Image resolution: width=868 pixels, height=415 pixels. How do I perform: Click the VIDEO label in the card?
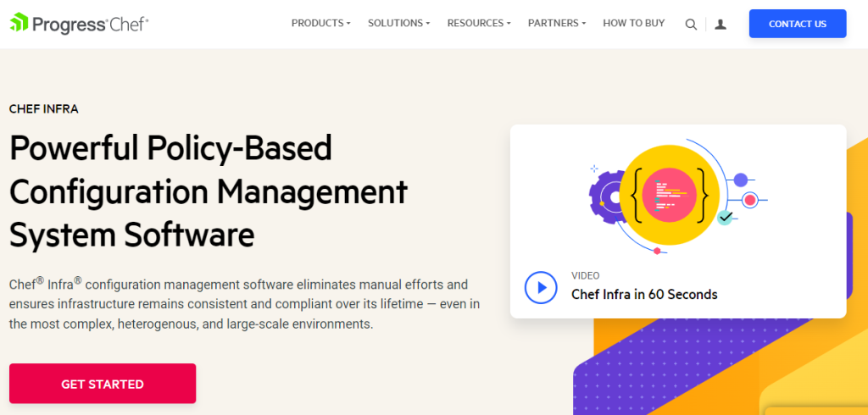tap(585, 275)
